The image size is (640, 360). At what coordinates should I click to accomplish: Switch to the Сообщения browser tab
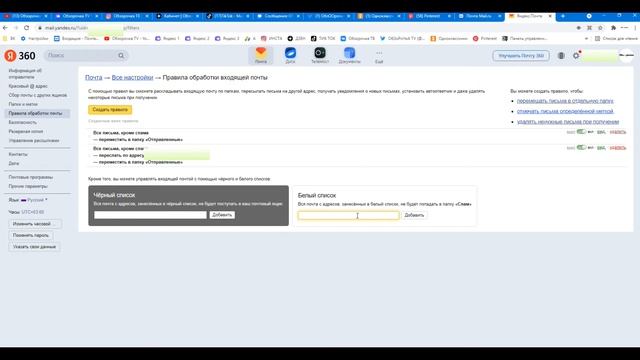(x=278, y=16)
